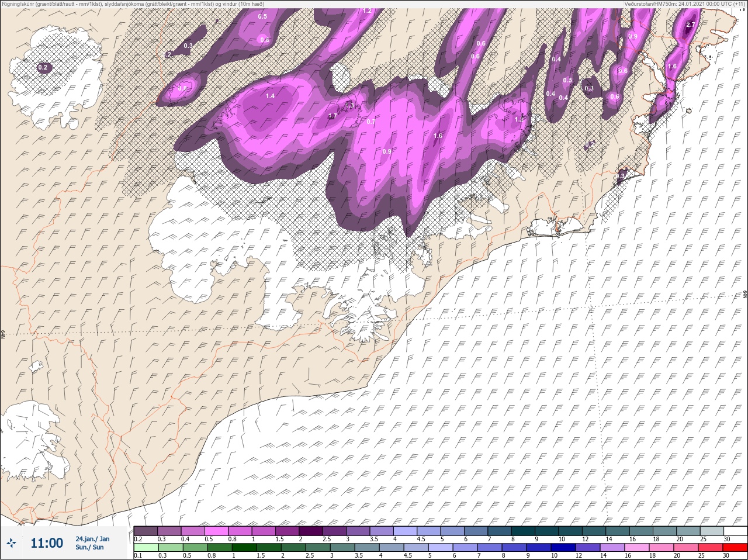Click the Veðurstofan compass logo icon
748x560 pixels.
point(12,543)
